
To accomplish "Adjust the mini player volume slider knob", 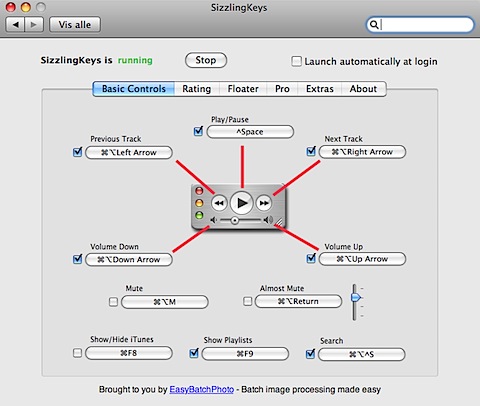I will [235, 220].
